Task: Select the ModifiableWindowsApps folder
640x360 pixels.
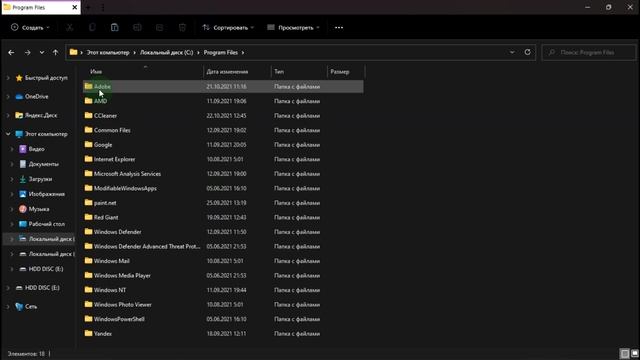Action: [x=223, y=188]
